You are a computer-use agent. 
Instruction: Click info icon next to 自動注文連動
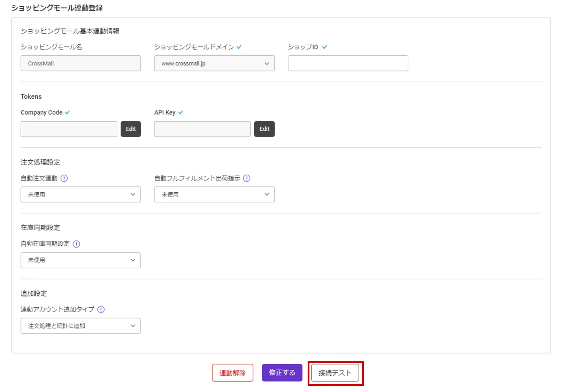tap(64, 178)
